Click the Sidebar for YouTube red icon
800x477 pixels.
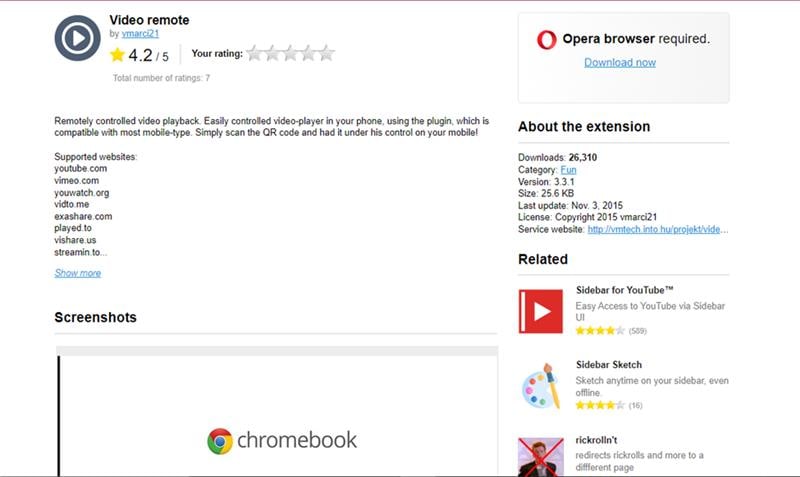pos(540,311)
